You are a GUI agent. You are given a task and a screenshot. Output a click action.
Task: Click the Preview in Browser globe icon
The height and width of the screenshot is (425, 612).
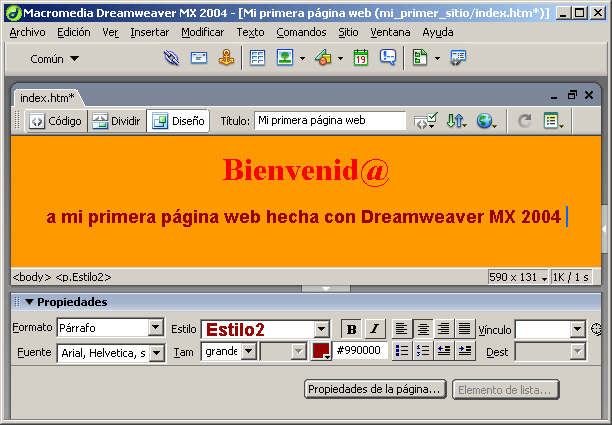(486, 121)
